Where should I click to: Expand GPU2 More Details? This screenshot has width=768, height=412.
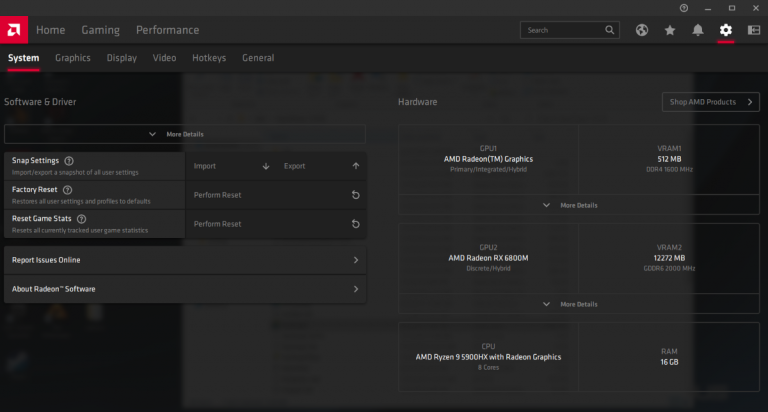(x=578, y=304)
